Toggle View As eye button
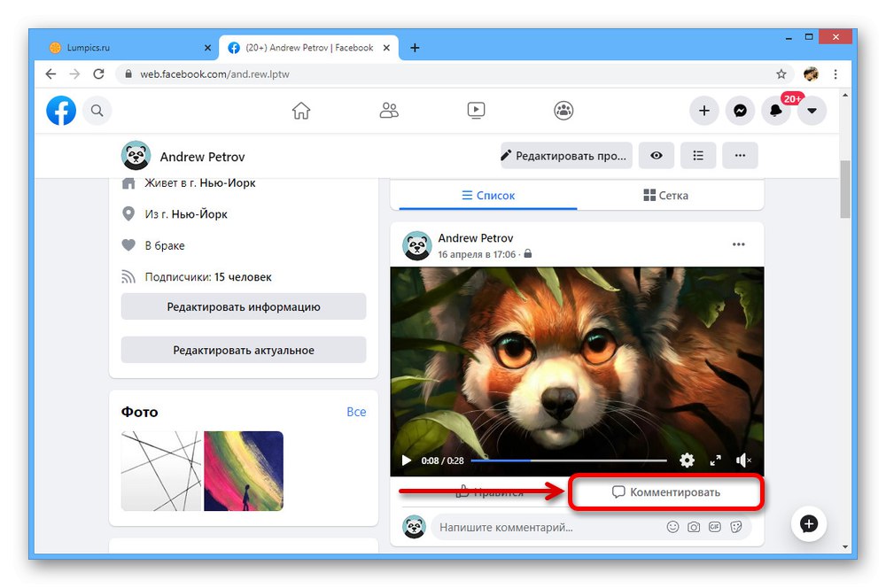The image size is (886, 588). point(656,155)
